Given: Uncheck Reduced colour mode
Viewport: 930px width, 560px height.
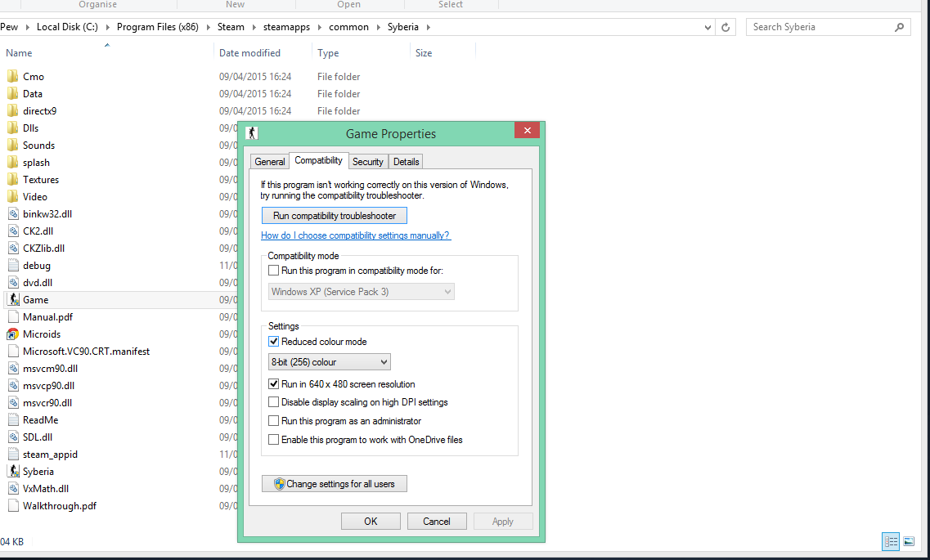Looking at the screenshot, I should pos(273,342).
